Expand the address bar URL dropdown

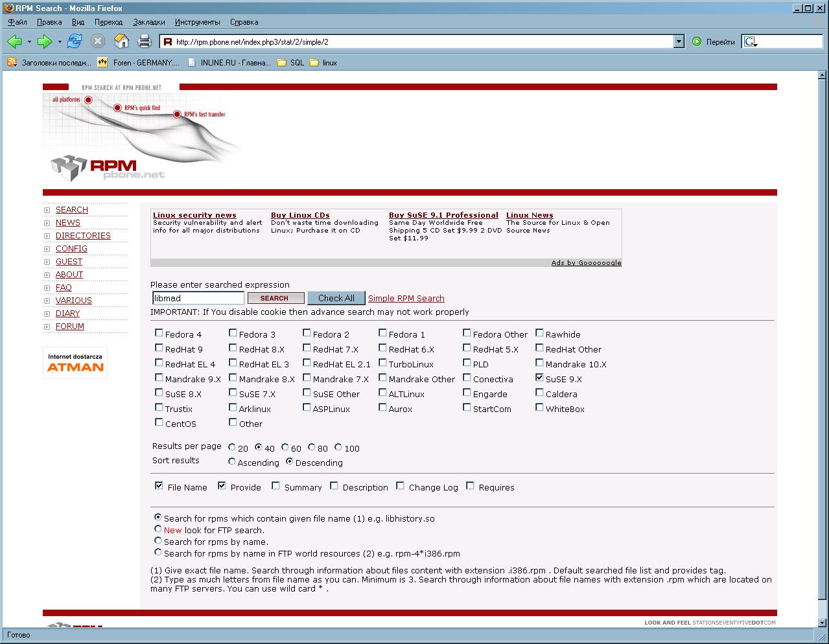(x=679, y=41)
